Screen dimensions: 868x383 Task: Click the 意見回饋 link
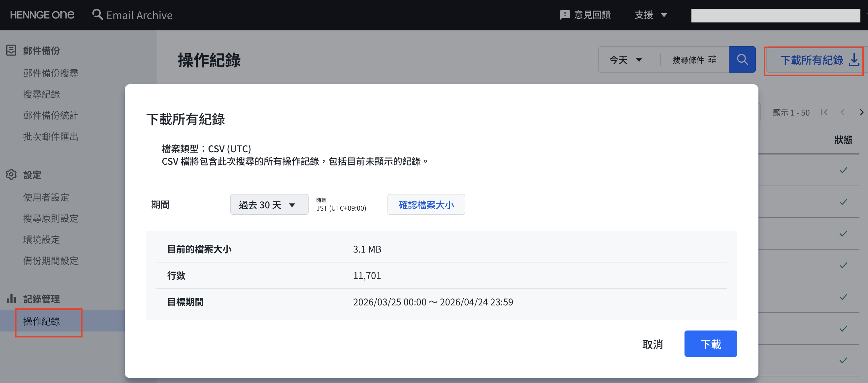click(x=585, y=15)
